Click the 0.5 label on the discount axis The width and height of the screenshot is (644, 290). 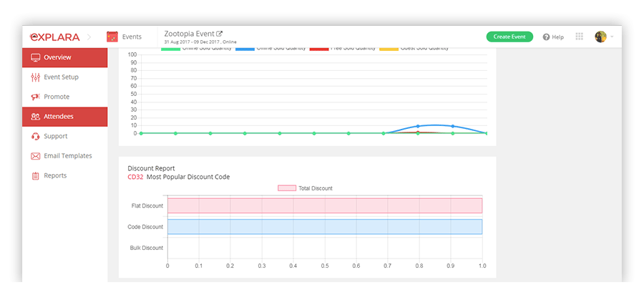pyautogui.click(x=324, y=266)
